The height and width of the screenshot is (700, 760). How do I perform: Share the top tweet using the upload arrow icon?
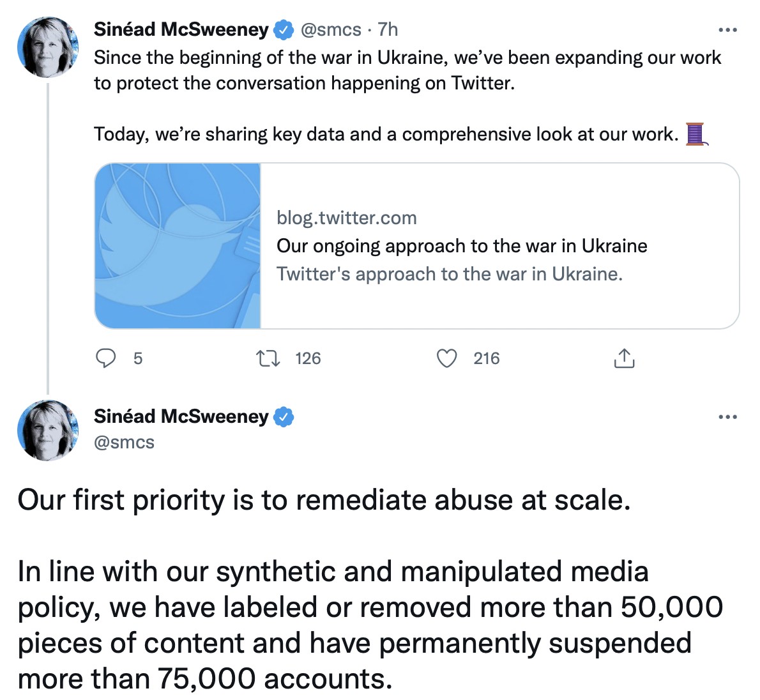click(x=624, y=358)
